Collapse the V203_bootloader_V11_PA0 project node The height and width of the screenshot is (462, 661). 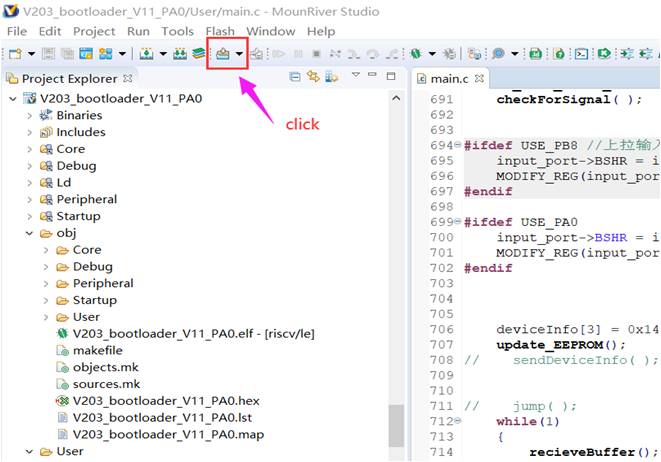coord(13,99)
